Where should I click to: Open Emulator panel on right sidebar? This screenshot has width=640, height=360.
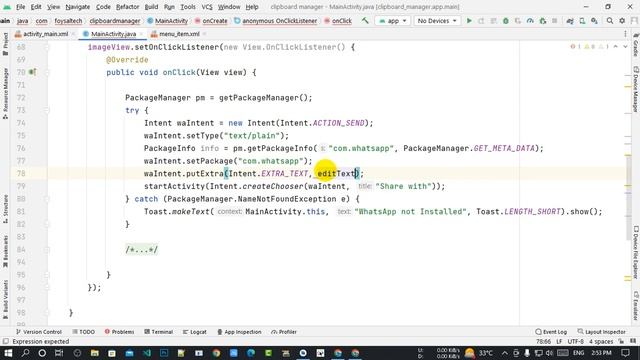coord(636,305)
